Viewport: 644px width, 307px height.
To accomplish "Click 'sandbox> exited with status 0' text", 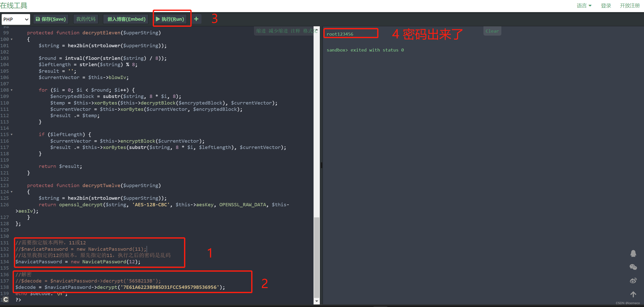I will click(x=365, y=50).
